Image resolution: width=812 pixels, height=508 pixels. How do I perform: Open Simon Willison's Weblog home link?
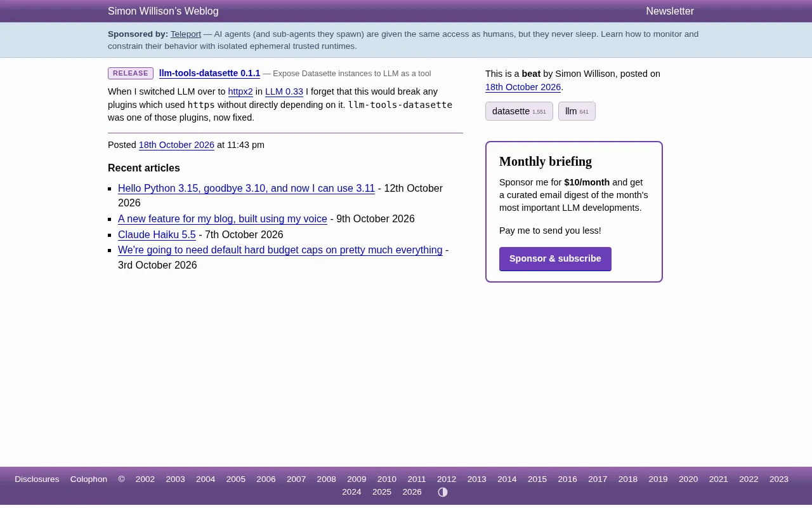click(x=163, y=11)
